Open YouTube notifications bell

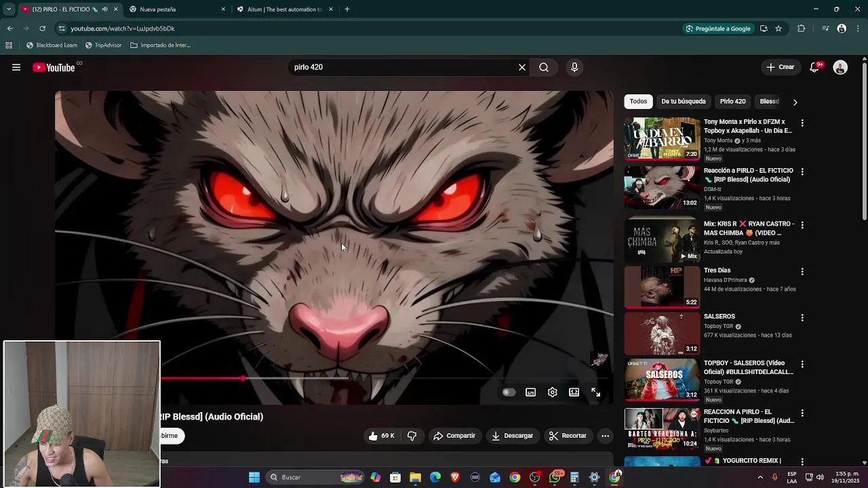point(815,67)
